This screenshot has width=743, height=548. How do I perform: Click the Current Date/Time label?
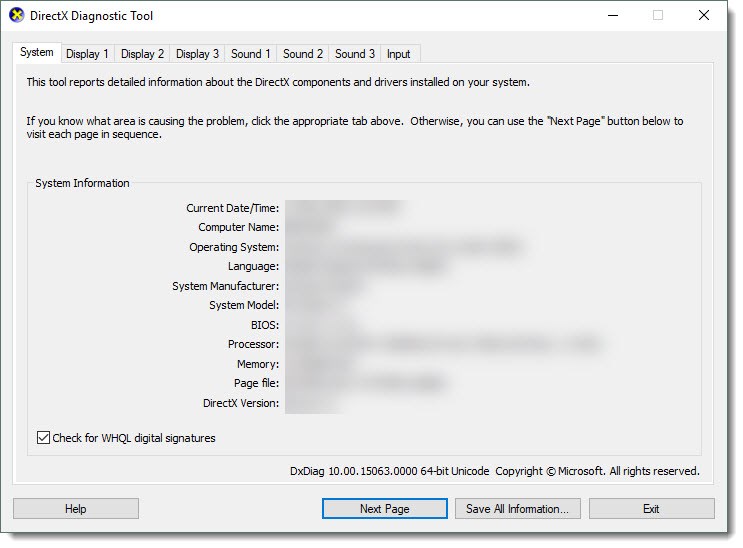(233, 208)
